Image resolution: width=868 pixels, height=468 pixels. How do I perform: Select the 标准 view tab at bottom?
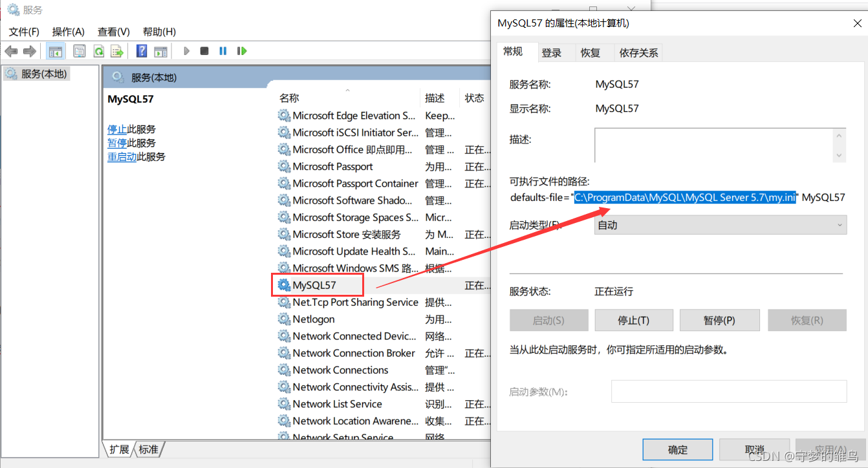(149, 449)
